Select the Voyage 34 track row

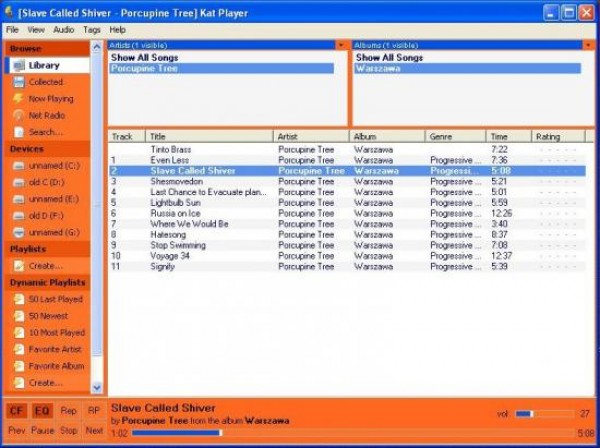347,256
